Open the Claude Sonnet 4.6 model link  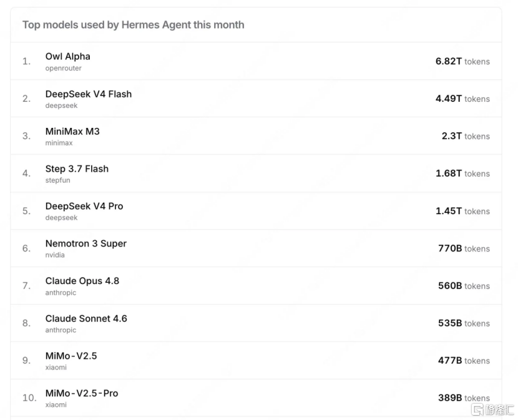86,318
